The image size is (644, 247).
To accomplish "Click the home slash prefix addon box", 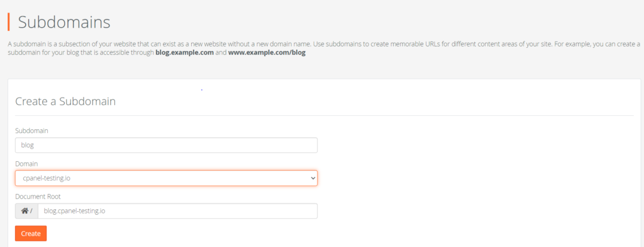I will pos(26,211).
